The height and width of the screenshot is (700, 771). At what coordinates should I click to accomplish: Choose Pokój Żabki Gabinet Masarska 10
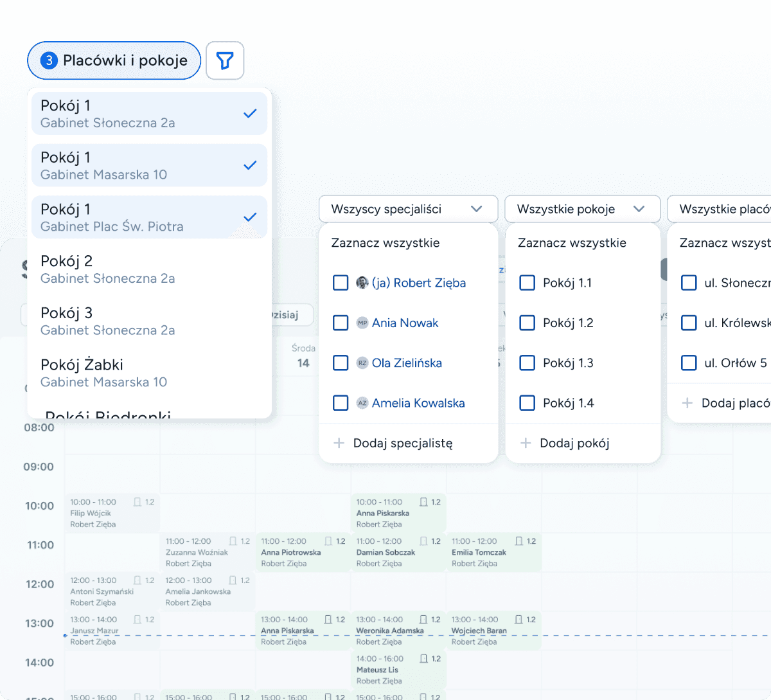[149, 373]
